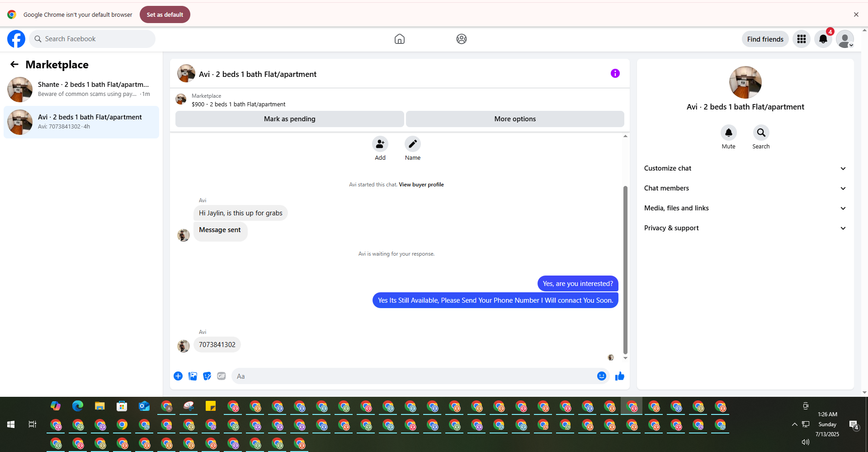
Task: Choose a GIF icon
Action: (x=222, y=376)
